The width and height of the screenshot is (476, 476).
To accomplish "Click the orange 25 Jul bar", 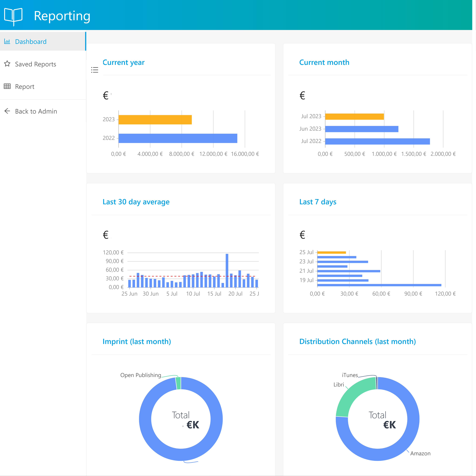I will (332, 252).
